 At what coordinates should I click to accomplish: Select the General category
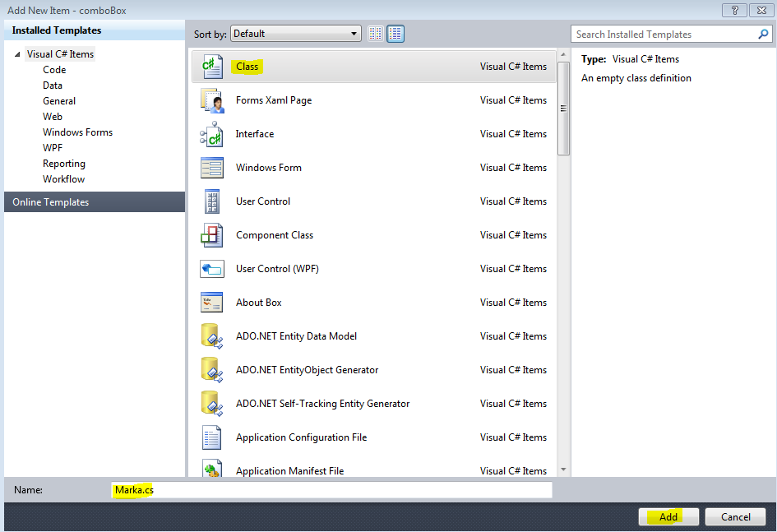pyautogui.click(x=59, y=101)
